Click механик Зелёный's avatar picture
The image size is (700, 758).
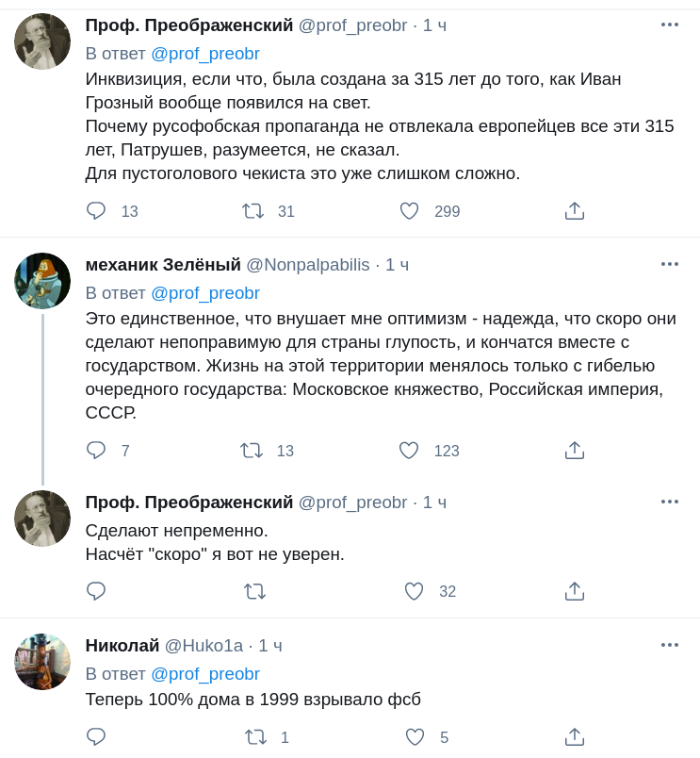(42, 281)
